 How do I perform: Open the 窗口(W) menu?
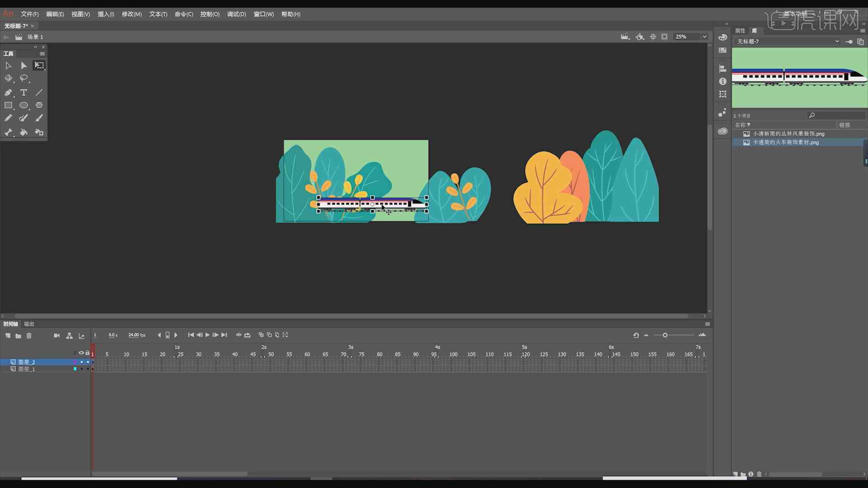[264, 14]
